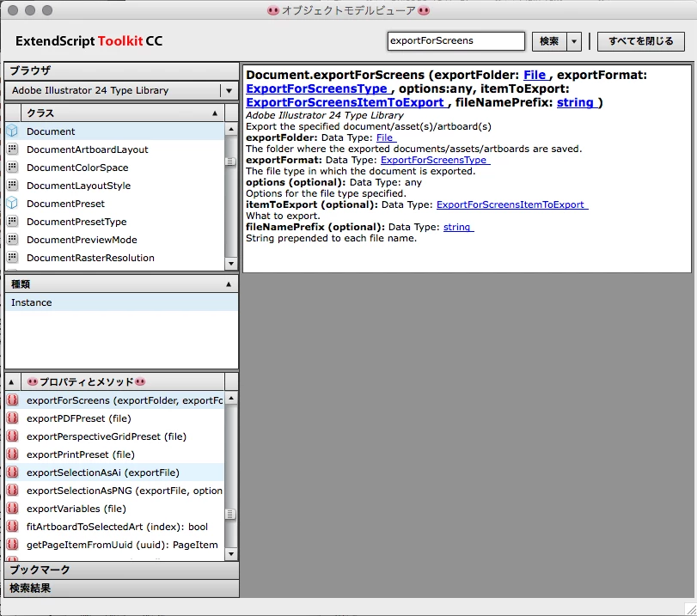
Task: Click the DocumentLayoutStyle enum icon
Action: pos(12,185)
